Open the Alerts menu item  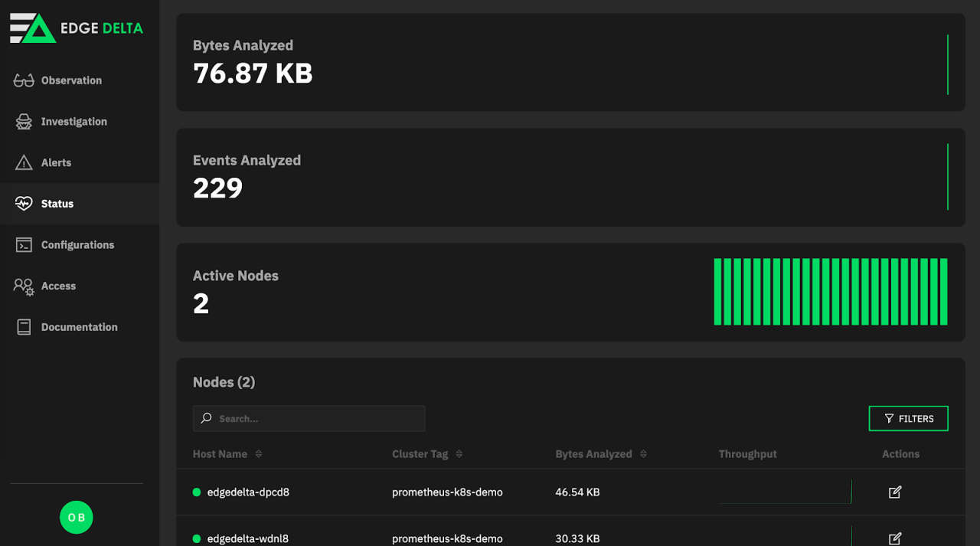[56, 163]
